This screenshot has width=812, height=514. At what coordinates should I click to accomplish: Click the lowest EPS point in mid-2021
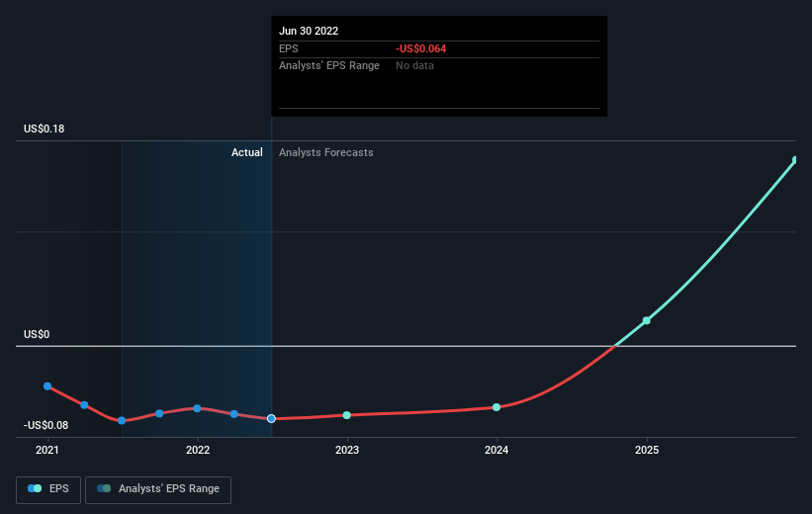122,420
